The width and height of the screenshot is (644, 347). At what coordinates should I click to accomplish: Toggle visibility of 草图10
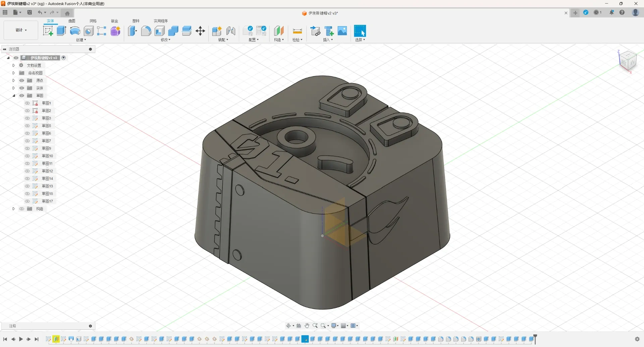pyautogui.click(x=28, y=156)
